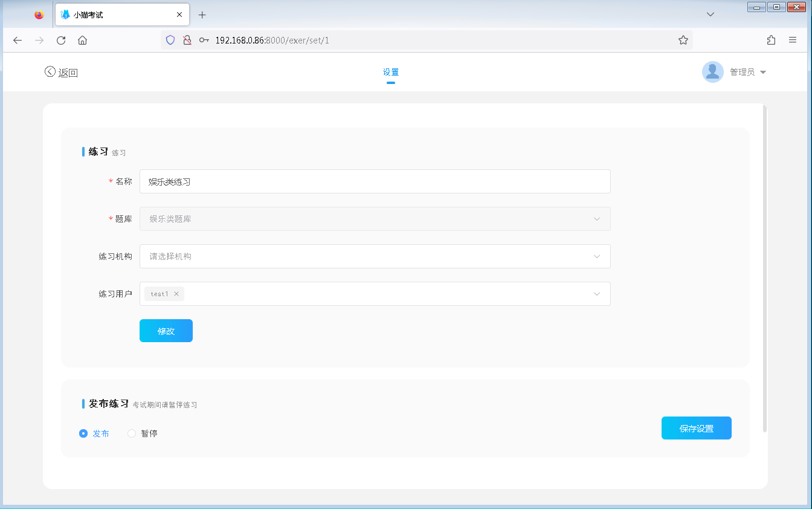Image resolution: width=812 pixels, height=509 pixels.
Task: Click the 名称 input field
Action: point(375,181)
